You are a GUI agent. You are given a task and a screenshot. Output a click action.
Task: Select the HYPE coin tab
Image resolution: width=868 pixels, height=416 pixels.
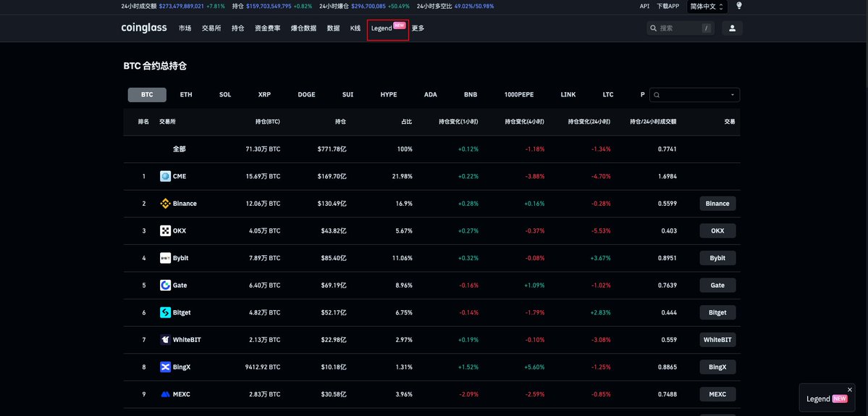click(389, 95)
